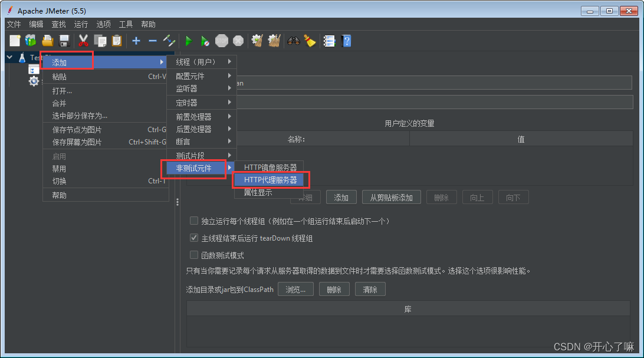Open the Function Helper dialog icon
Image resolution: width=644 pixels, height=358 pixels.
coord(329,41)
